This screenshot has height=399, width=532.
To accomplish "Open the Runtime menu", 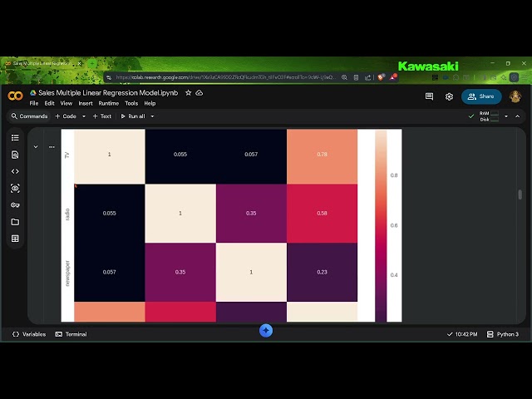I will click(108, 104).
